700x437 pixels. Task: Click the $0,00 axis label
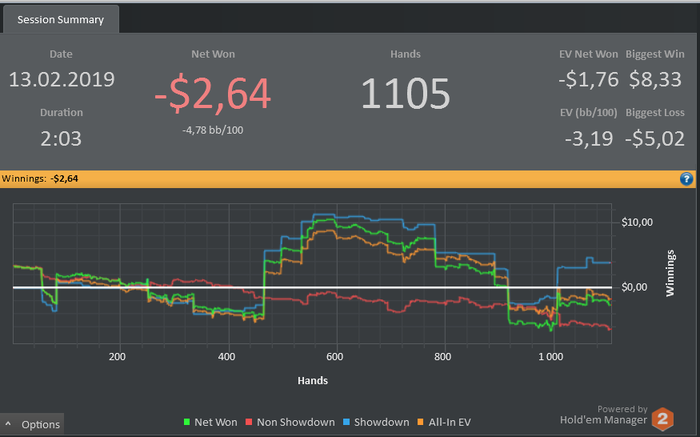(x=634, y=287)
